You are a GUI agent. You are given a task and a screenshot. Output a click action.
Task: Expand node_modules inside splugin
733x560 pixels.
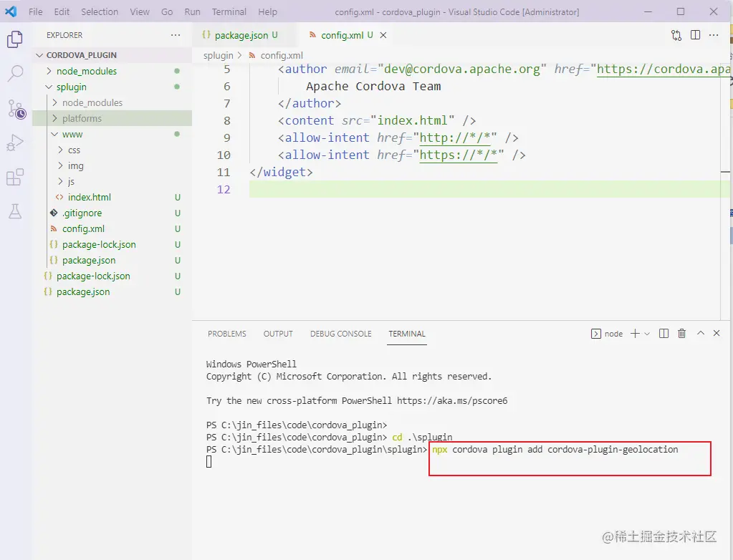[112, 102]
